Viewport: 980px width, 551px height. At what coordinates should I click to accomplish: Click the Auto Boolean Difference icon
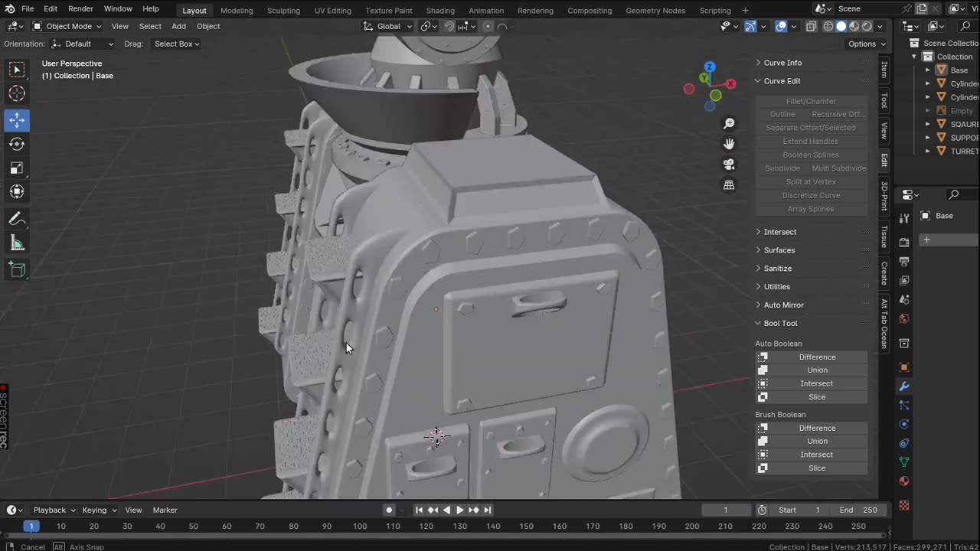click(763, 357)
